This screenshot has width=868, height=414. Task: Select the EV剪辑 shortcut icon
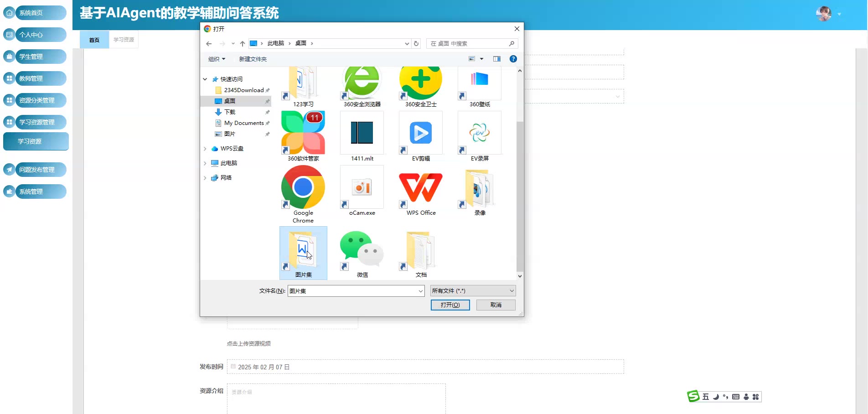tap(421, 136)
